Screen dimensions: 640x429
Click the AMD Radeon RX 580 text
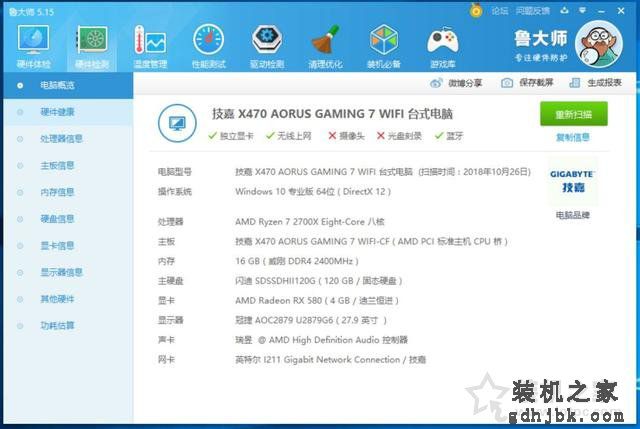317,301
